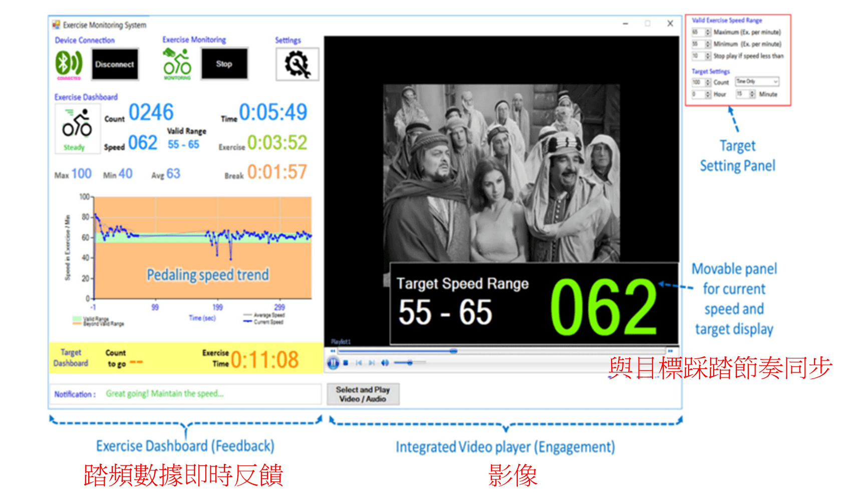Adjust the Maximum speed spinner arrows

pyautogui.click(x=708, y=33)
